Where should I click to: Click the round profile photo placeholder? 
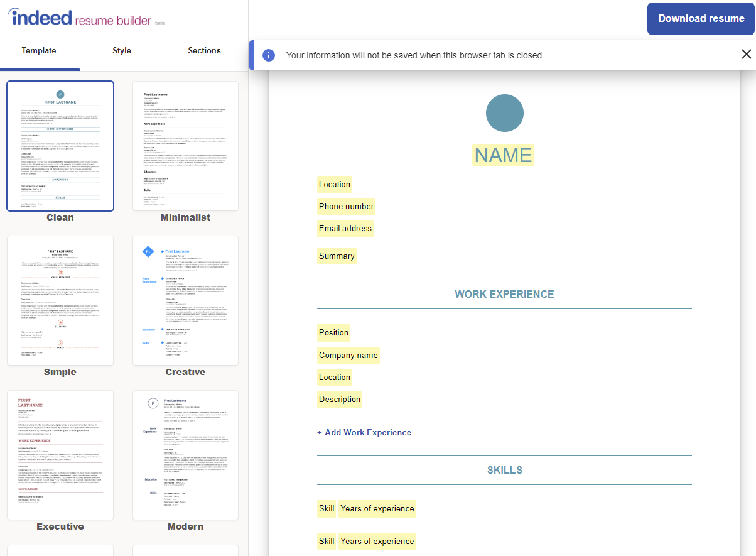click(505, 113)
